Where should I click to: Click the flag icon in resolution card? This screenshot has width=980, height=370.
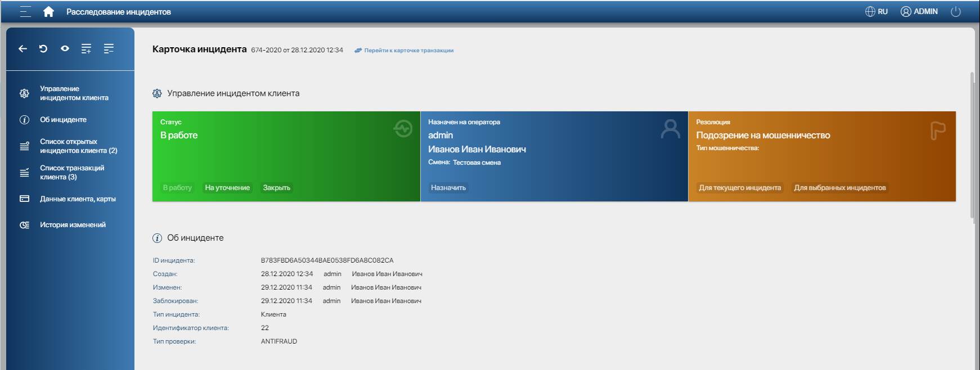(938, 130)
